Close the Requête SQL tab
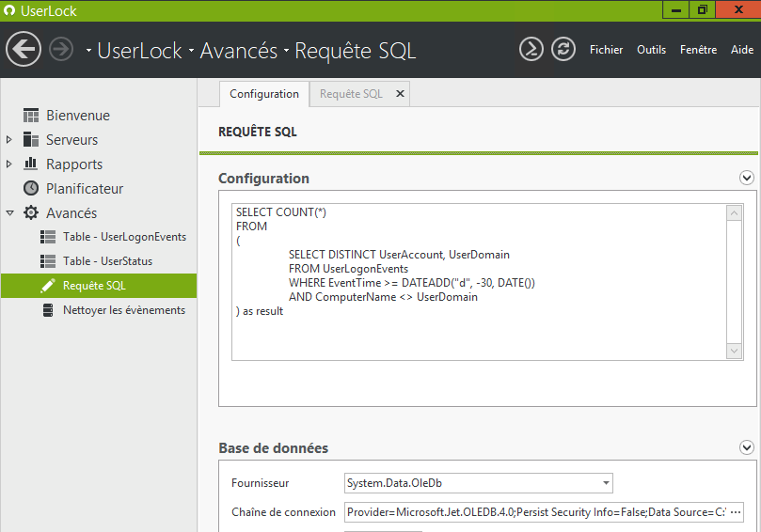 [400, 94]
